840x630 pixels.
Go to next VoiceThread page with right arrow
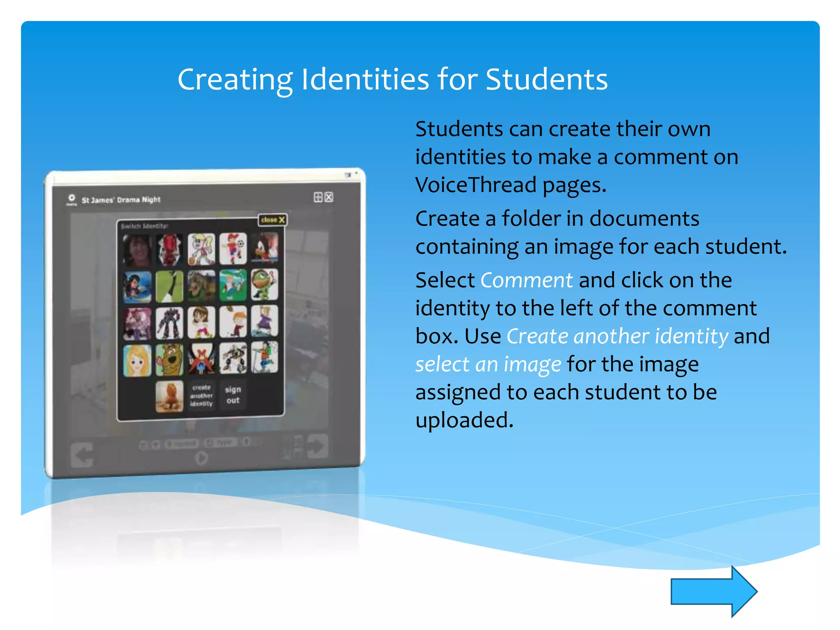coord(317,446)
